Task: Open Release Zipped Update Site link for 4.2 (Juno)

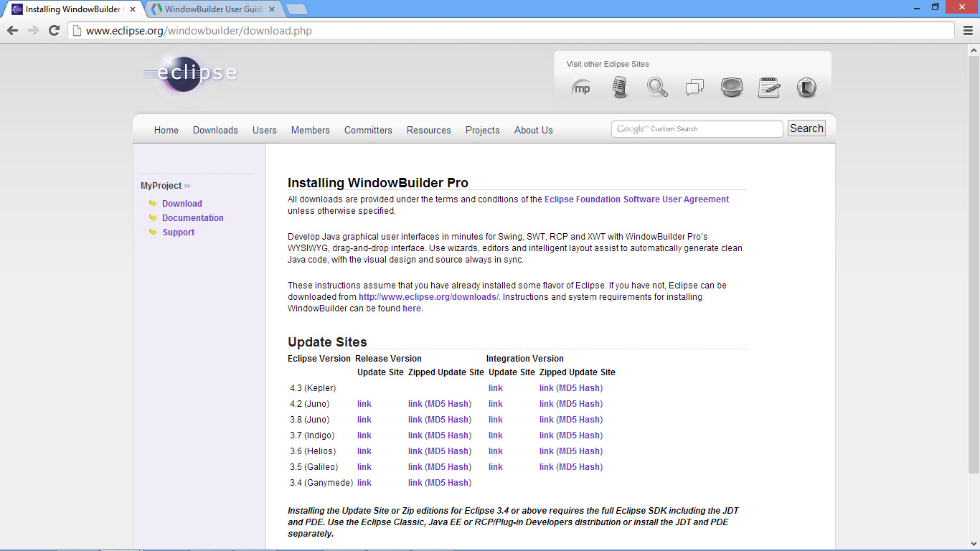Action: tap(415, 404)
